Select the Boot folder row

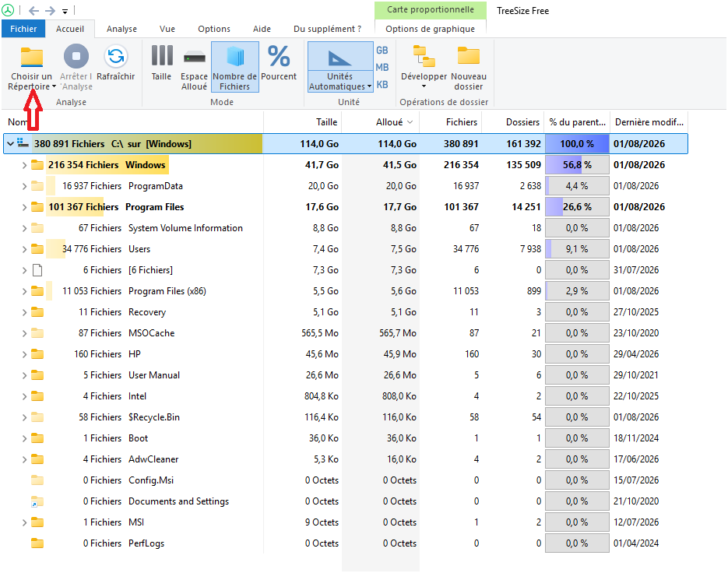point(346,438)
